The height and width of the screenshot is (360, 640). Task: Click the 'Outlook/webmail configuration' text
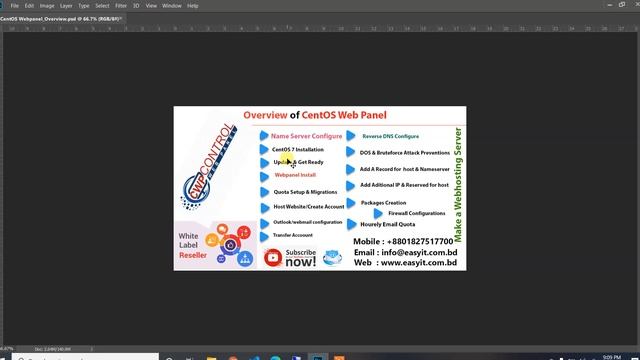pos(308,222)
